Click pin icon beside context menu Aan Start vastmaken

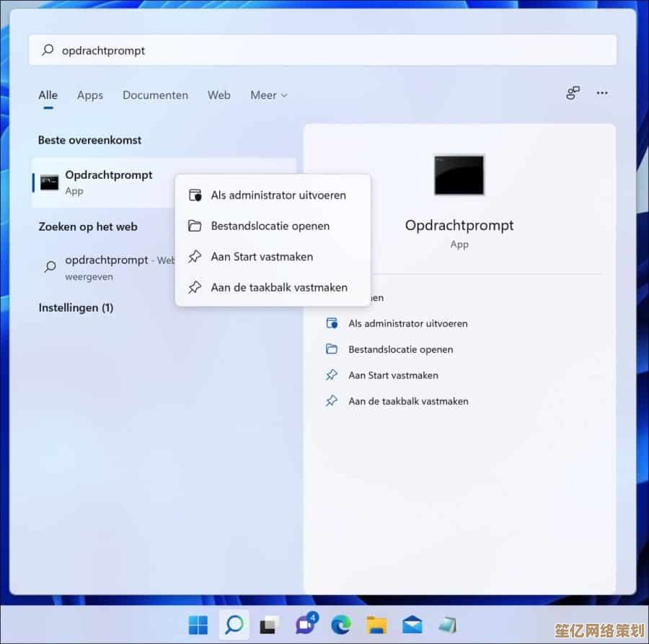click(195, 257)
